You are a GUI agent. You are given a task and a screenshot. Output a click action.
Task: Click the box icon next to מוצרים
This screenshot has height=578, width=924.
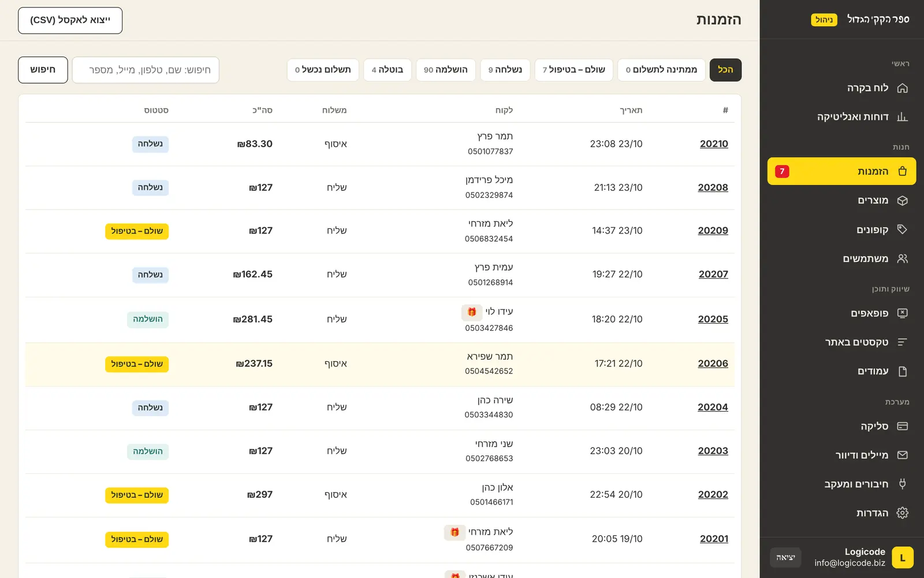pyautogui.click(x=903, y=201)
